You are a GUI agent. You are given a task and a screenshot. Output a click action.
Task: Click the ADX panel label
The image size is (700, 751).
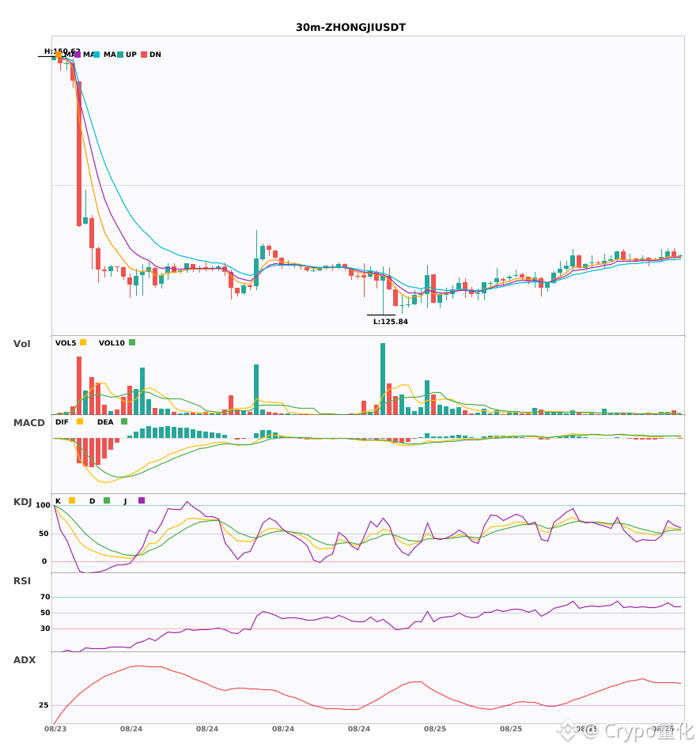pos(25,660)
